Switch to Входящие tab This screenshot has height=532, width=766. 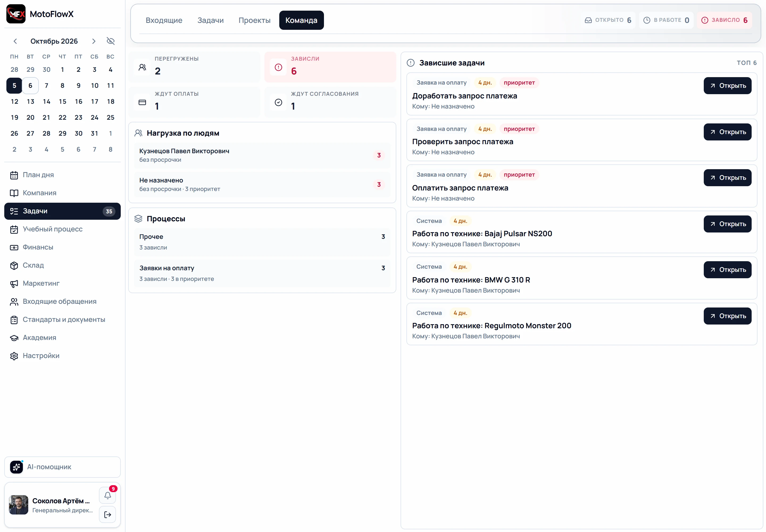click(x=164, y=20)
